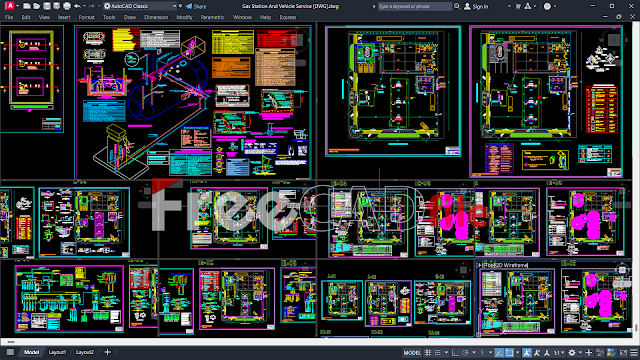
Task: Open the Parametric menu
Action: tap(212, 17)
